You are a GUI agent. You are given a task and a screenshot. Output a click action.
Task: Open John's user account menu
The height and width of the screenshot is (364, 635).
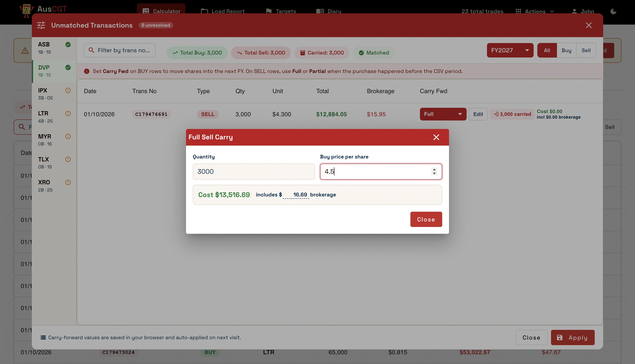coord(583,11)
